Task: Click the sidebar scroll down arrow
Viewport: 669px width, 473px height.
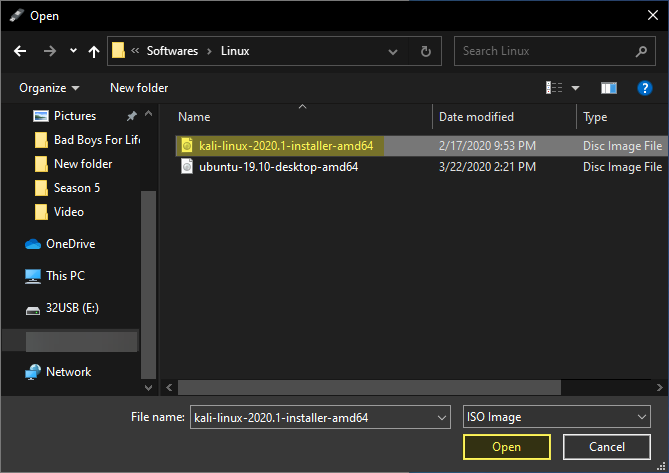Action: [148, 387]
